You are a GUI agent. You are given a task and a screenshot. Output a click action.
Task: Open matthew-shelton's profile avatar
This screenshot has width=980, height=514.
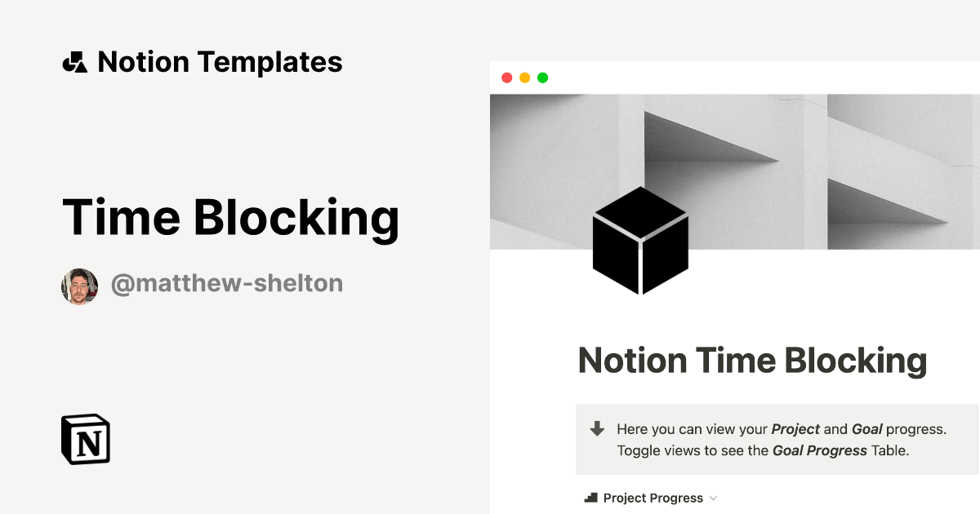(x=80, y=286)
